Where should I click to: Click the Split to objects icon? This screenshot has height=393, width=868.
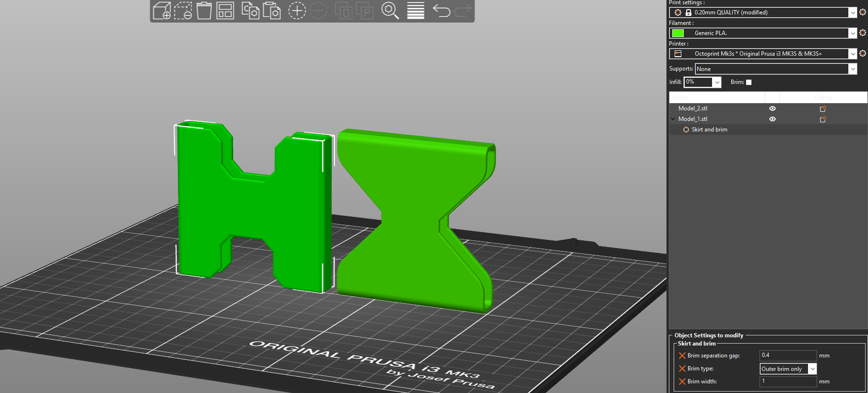344,11
